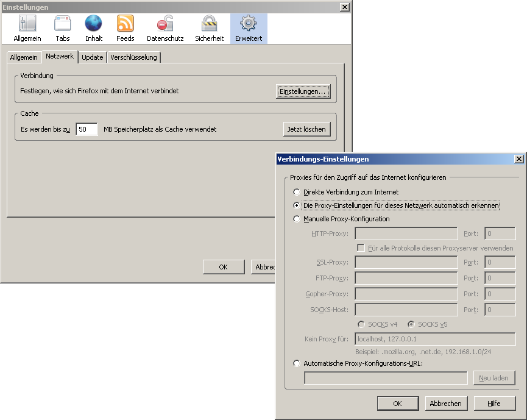This screenshot has width=527, height=420.
Task: Enable automatic proxy detection for this network
Action: 297,205
